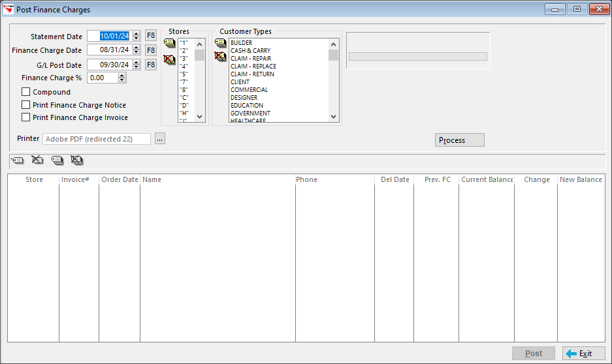Click the untag-all stack icon in the results toolbar

[x=77, y=160]
